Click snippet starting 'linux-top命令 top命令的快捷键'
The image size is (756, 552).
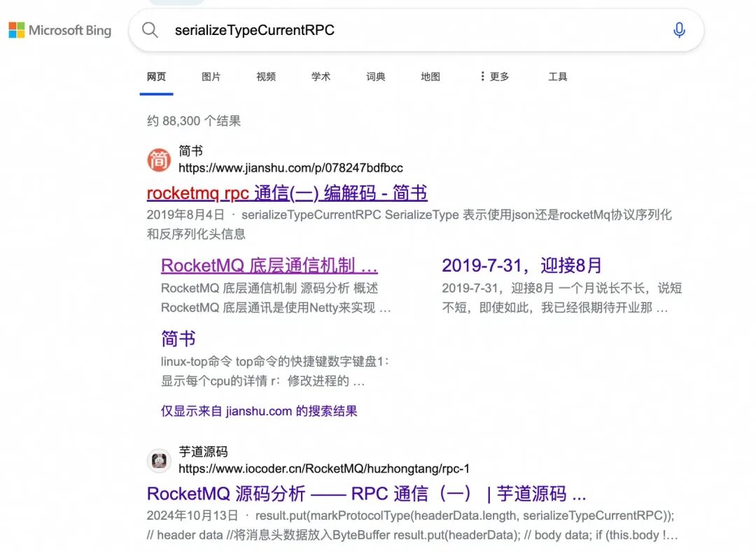coord(275,371)
